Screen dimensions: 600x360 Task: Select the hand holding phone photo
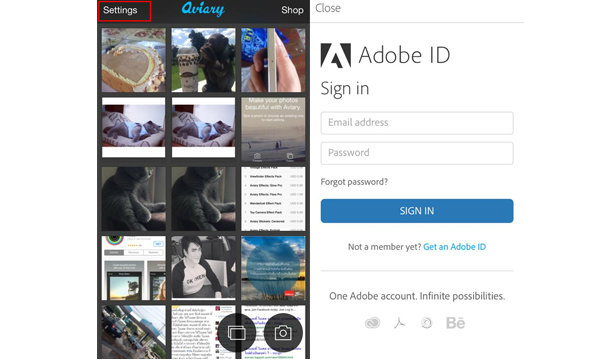point(273,60)
